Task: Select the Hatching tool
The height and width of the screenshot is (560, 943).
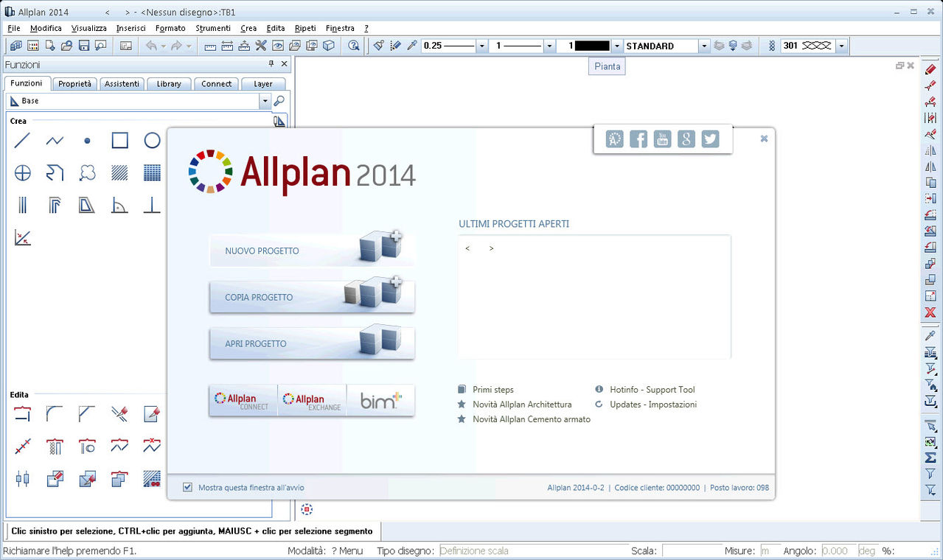Action: (119, 172)
